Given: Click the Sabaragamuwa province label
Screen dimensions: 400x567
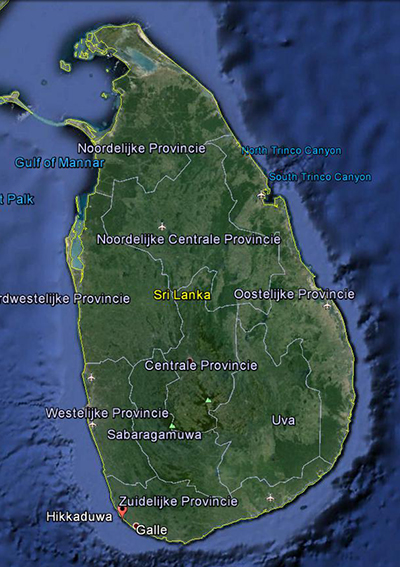Looking at the screenshot, I should click(154, 434).
